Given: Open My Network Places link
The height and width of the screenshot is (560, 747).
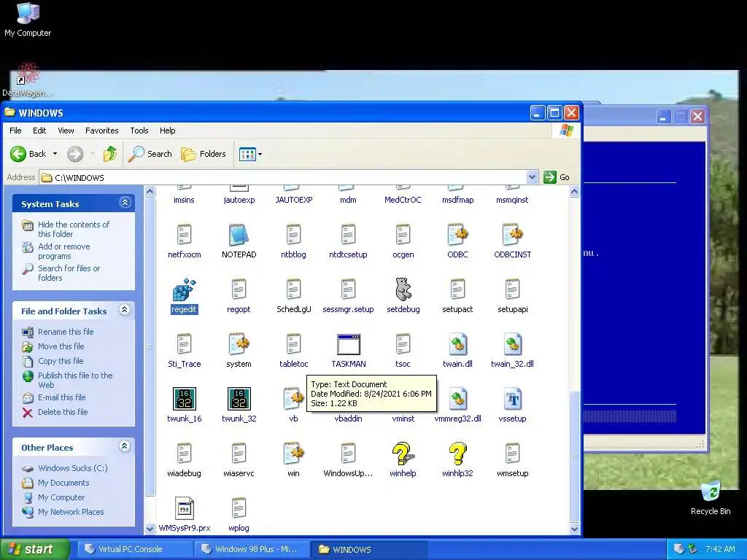Looking at the screenshot, I should point(71,512).
